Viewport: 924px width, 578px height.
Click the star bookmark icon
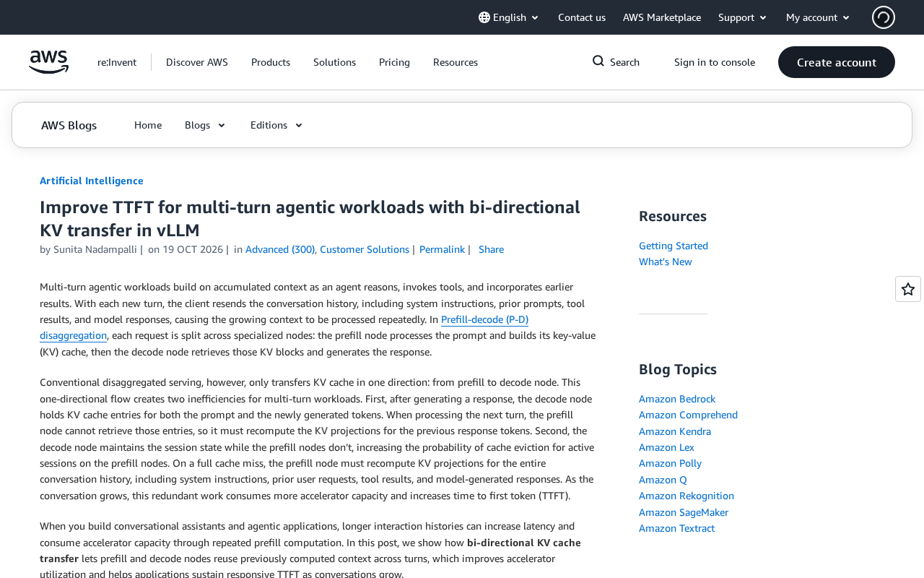(x=908, y=289)
